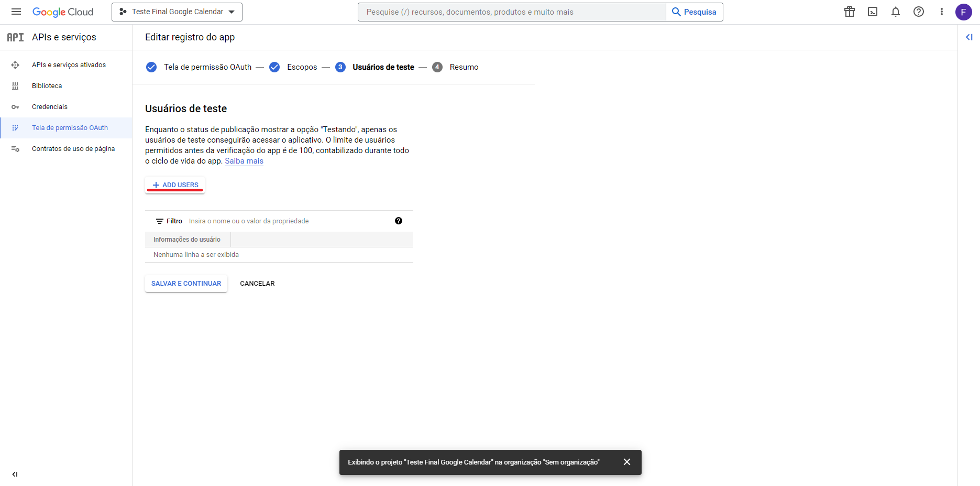
Task: Click the ADD USERS button
Action: pos(175,185)
